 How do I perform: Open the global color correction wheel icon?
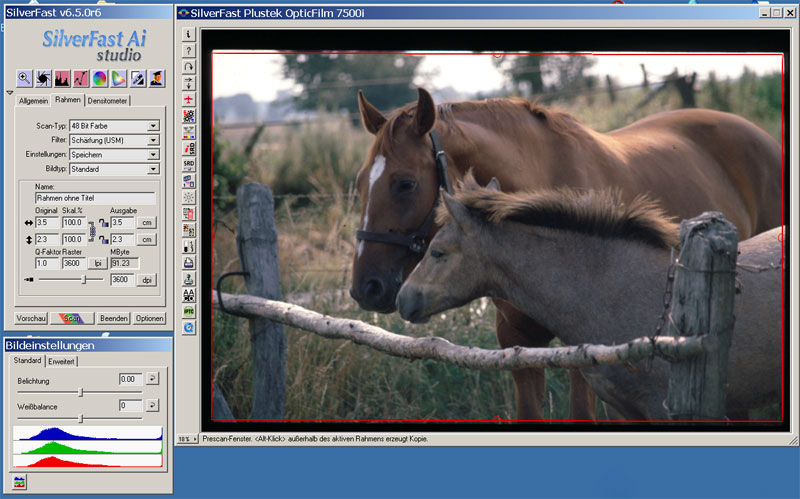point(100,78)
